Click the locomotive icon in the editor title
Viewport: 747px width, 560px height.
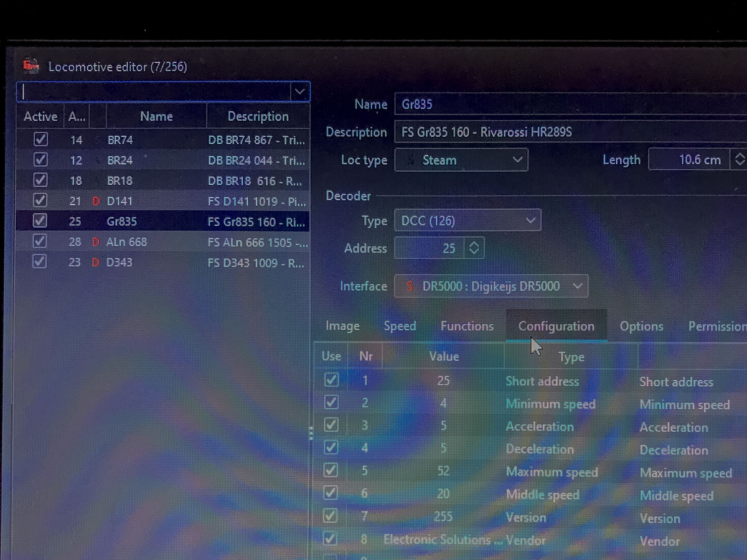click(x=31, y=65)
